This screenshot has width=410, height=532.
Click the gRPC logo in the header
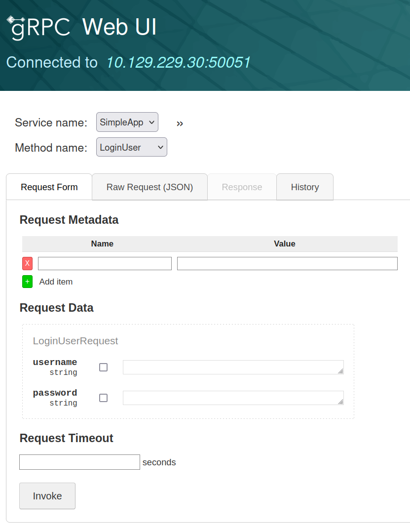click(38, 28)
